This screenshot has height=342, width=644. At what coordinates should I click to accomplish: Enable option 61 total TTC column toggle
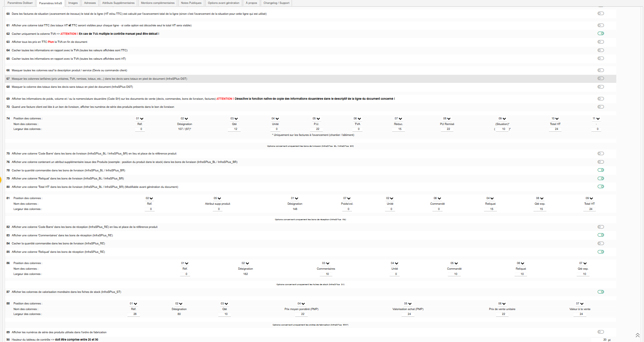pos(601,25)
